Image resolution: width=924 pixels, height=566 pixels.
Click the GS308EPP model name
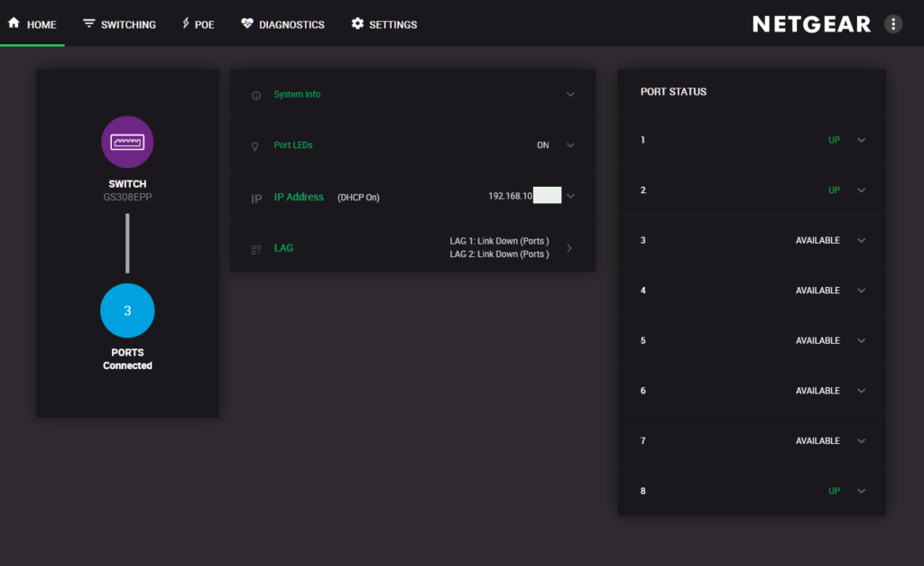[x=127, y=197]
